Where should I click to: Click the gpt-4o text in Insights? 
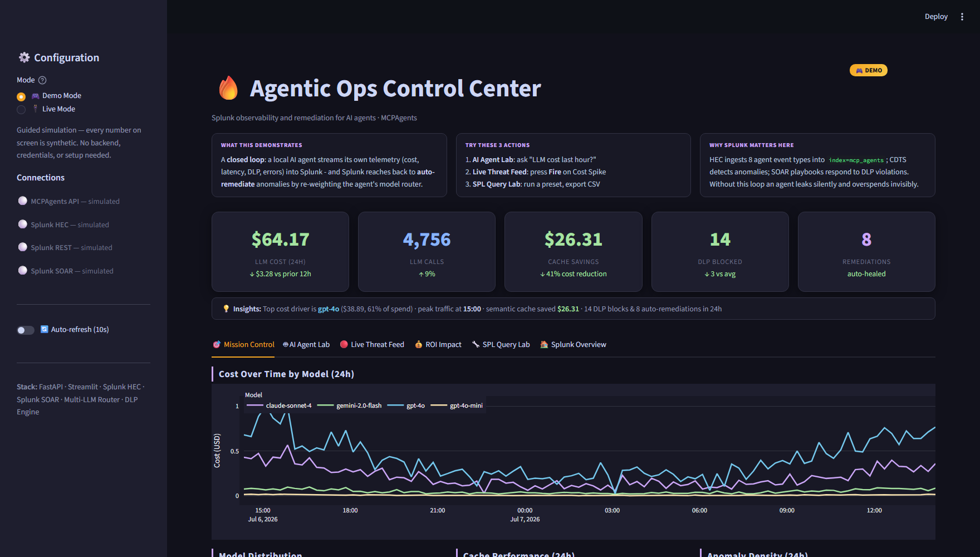click(x=329, y=309)
